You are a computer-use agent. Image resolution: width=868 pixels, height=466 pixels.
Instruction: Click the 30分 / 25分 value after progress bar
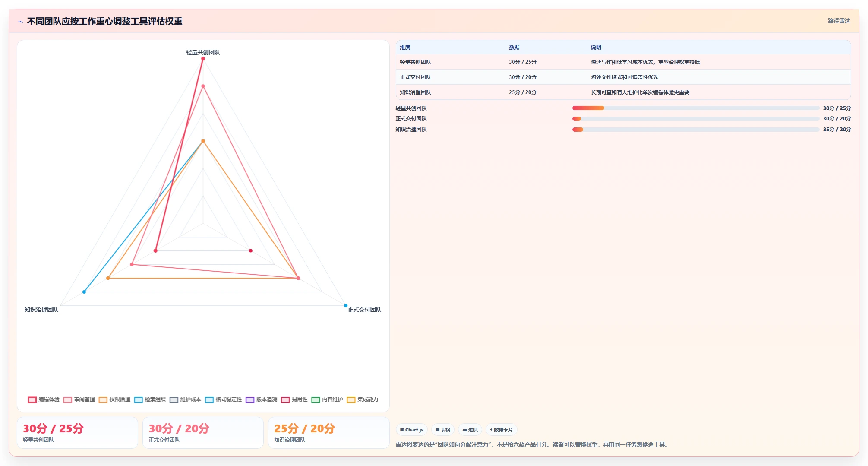[837, 108]
